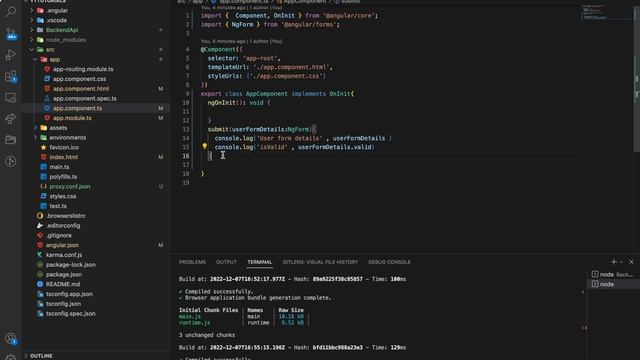This screenshot has height=360, width=640.
Task: Open Remote Explorer in activity bar
Action: pyautogui.click(x=11, y=98)
